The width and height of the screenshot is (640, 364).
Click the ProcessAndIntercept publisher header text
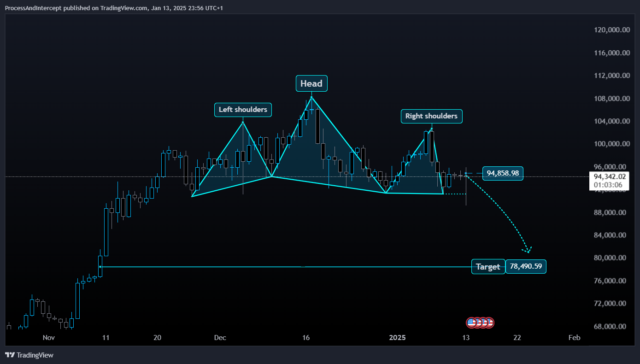pyautogui.click(x=114, y=8)
